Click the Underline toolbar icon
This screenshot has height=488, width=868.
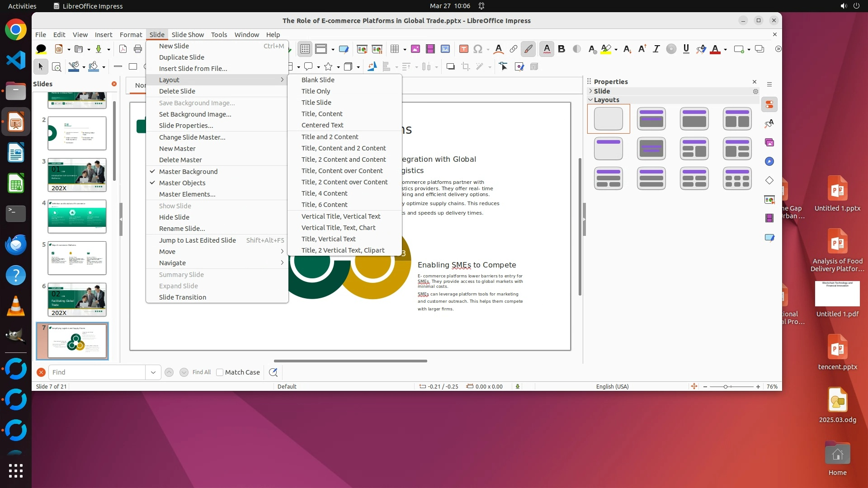pyautogui.click(x=686, y=49)
